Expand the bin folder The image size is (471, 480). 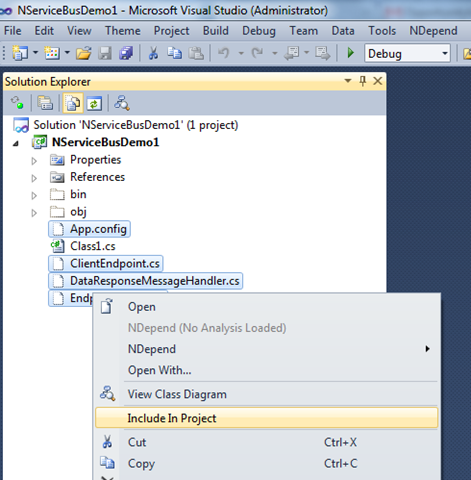34,196
